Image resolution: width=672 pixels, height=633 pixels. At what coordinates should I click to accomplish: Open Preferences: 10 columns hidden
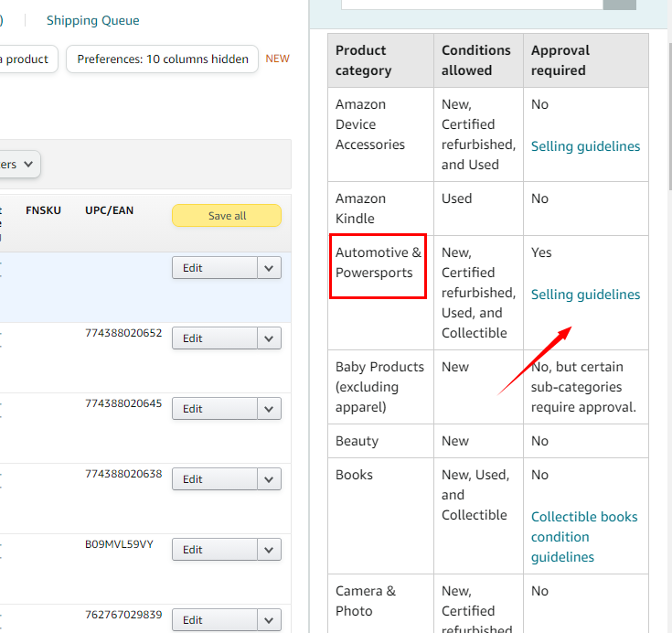(162, 59)
